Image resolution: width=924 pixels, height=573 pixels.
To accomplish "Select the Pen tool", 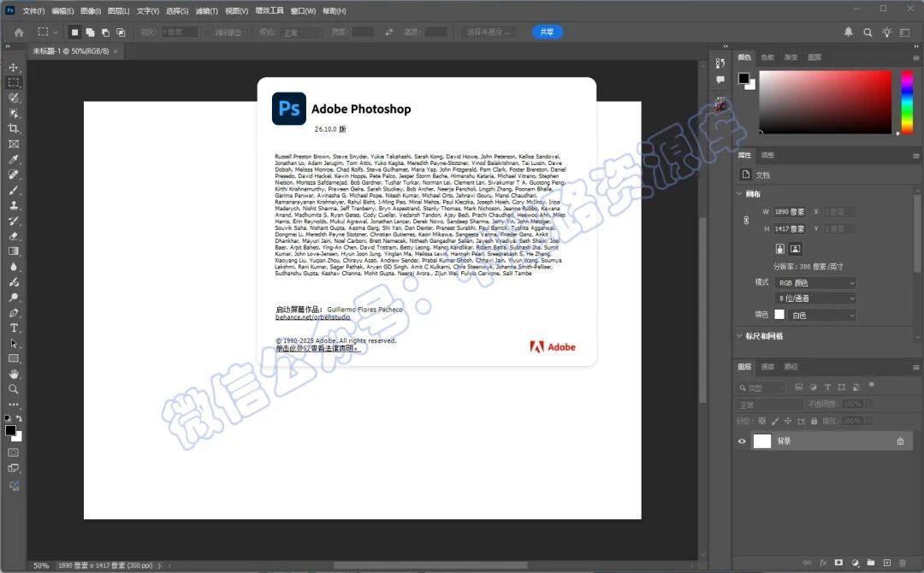I will click(x=14, y=313).
